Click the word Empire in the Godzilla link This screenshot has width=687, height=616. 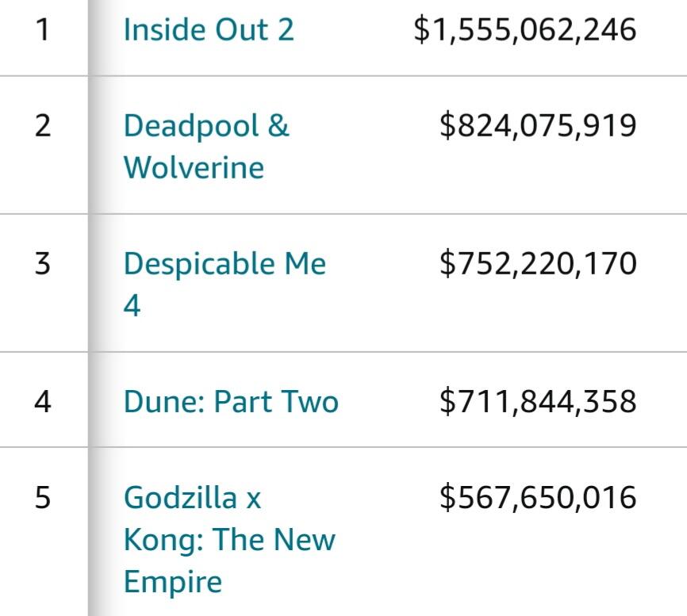(172, 582)
